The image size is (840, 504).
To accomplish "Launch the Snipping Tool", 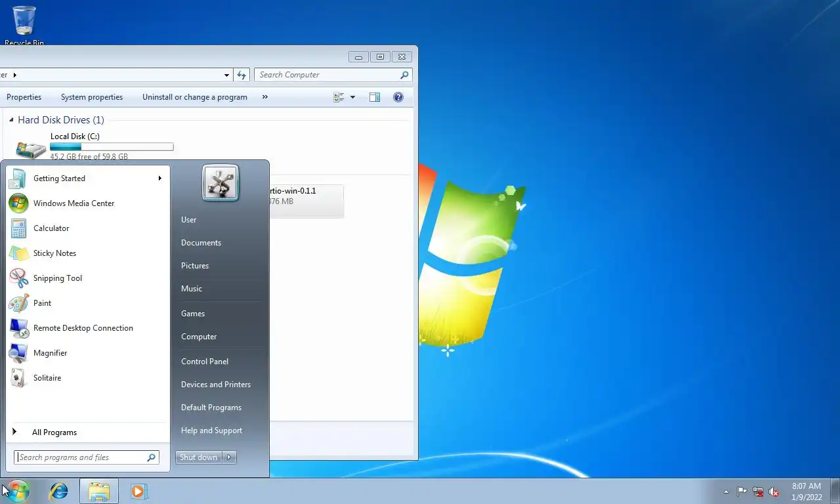I will point(87,278).
